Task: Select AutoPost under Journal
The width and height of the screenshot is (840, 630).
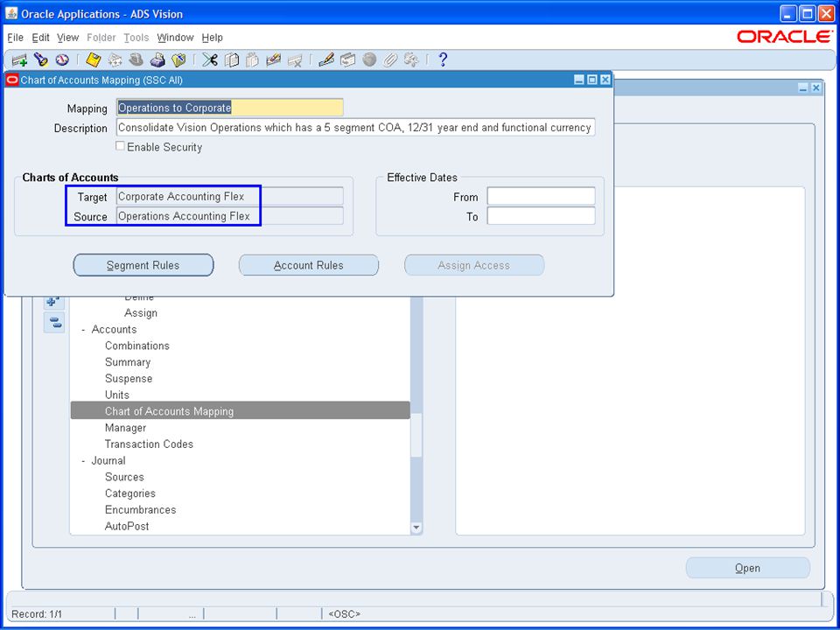Action: point(127,526)
